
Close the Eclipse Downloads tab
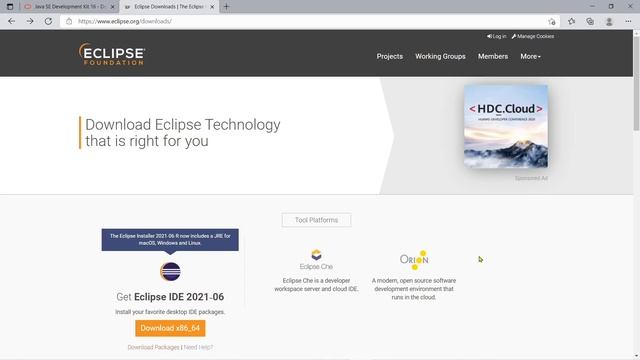212,7
